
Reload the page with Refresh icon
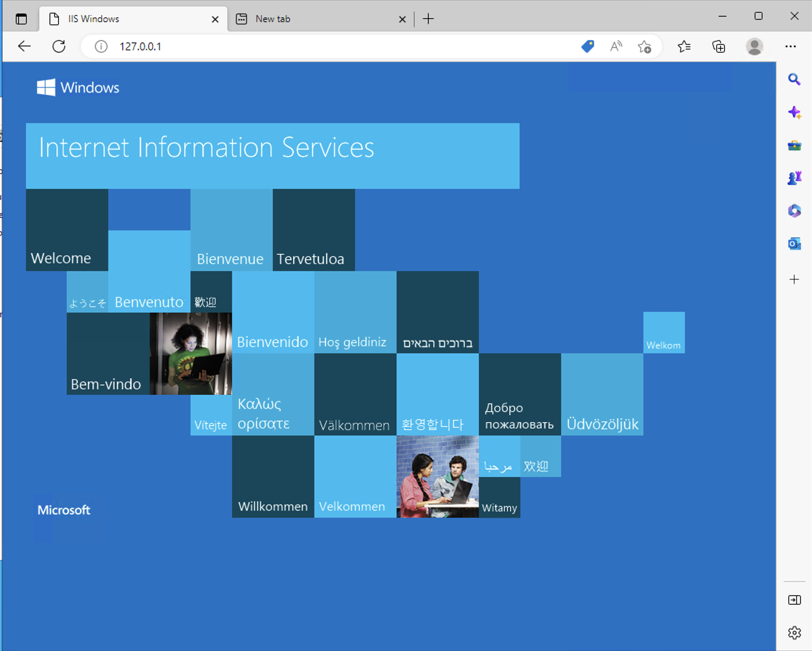tap(59, 47)
